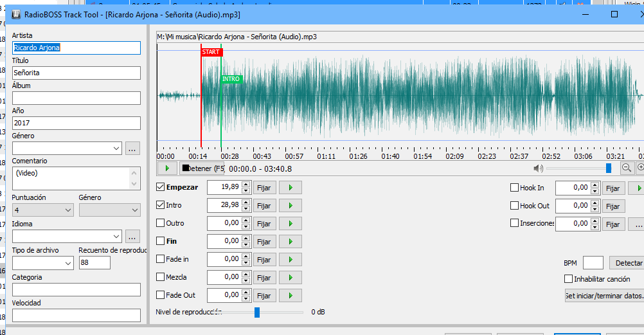Image resolution: width=644 pixels, height=335 pixels.
Task: Preview playback from the Fin position
Action: (291, 242)
